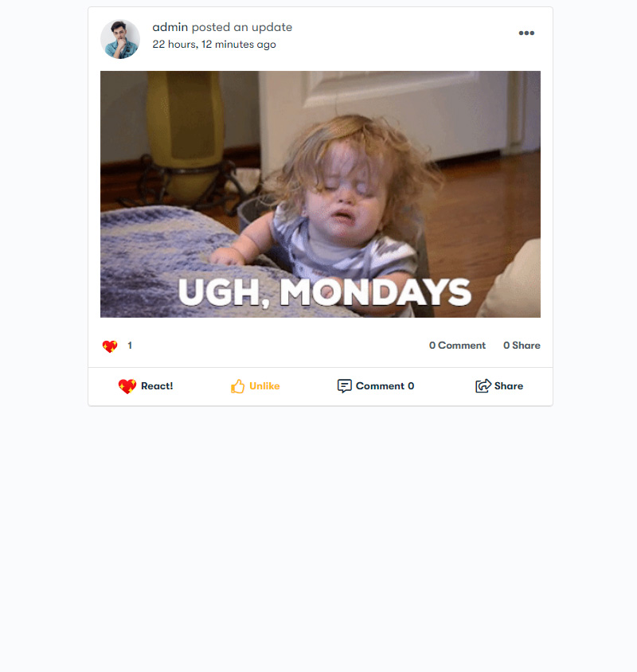Open the three-dot post options menu
Image resolution: width=637 pixels, height=672 pixels.
click(526, 33)
